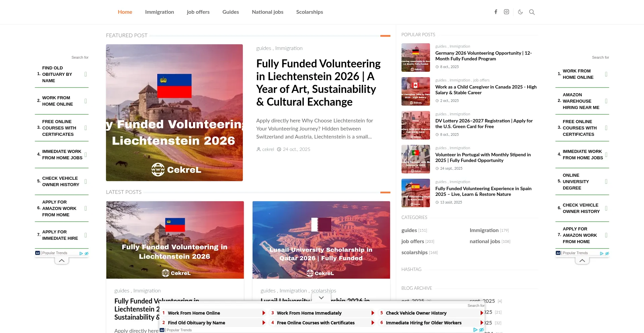Viewport: 644px width, 333px height.
Task: Open the Scolarships nav item
Action: pos(310,12)
